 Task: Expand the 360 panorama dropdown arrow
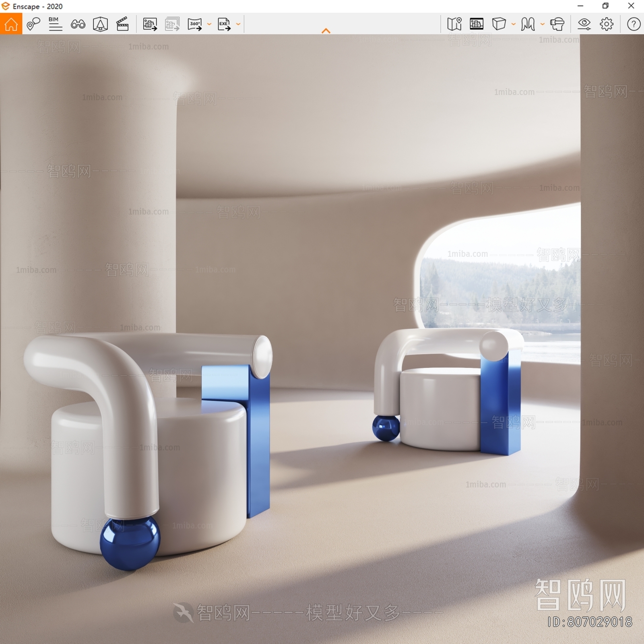click(209, 24)
